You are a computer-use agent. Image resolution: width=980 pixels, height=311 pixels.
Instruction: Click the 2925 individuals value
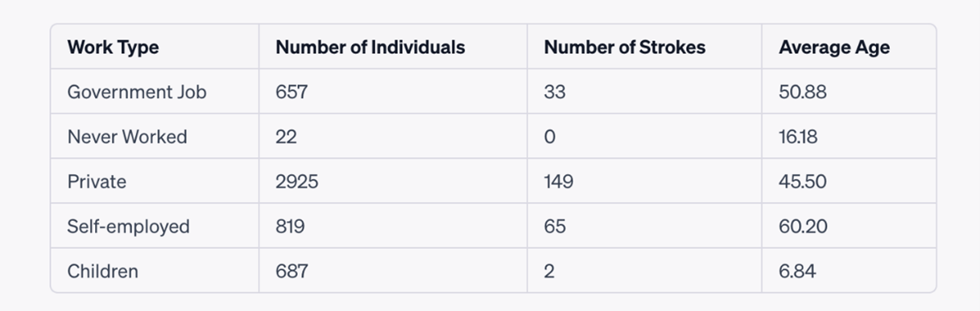(x=297, y=181)
